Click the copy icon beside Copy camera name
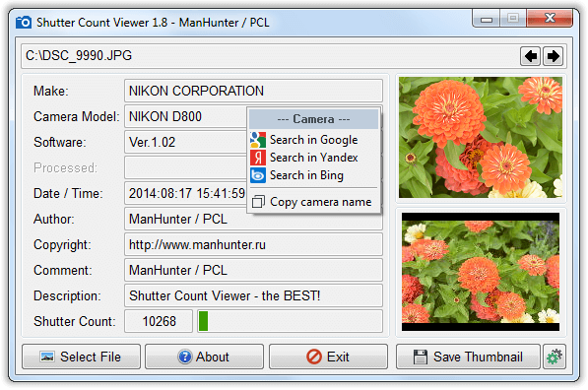Viewport: 588px width, 390px height. tap(258, 202)
